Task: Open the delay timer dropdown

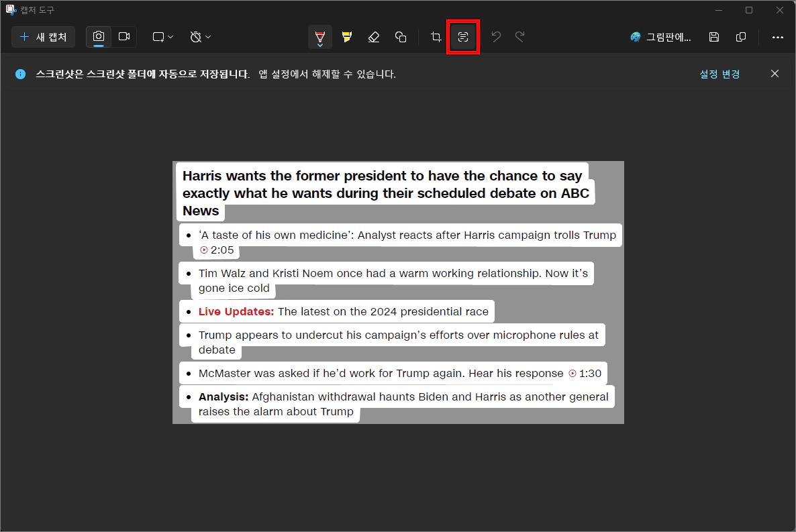Action: coord(201,37)
